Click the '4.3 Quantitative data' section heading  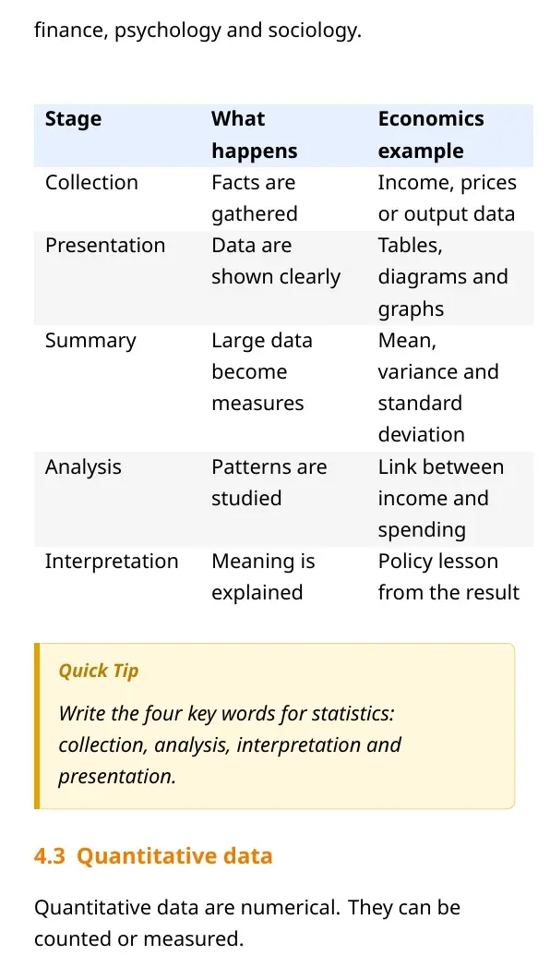click(153, 855)
